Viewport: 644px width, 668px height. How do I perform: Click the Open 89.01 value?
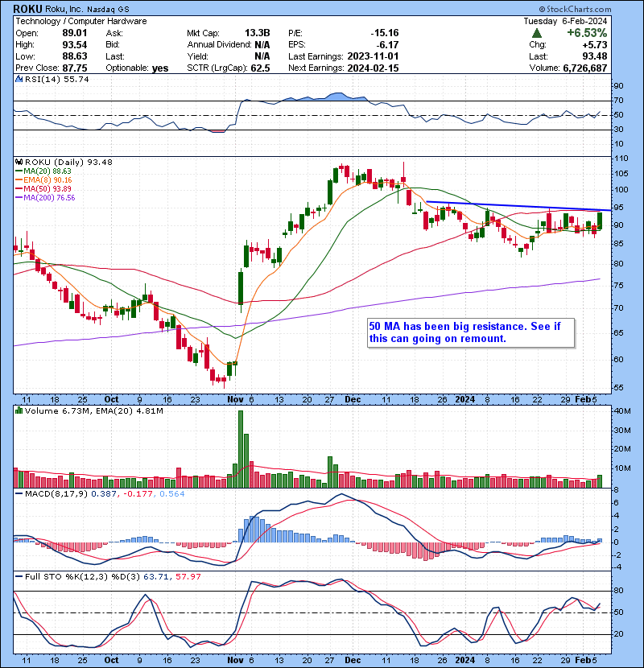click(75, 33)
